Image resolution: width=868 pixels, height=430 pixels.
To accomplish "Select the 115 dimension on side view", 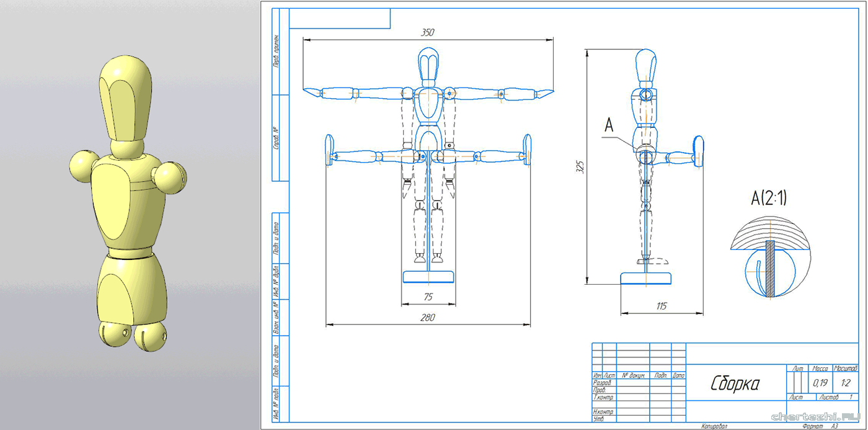I will [661, 306].
